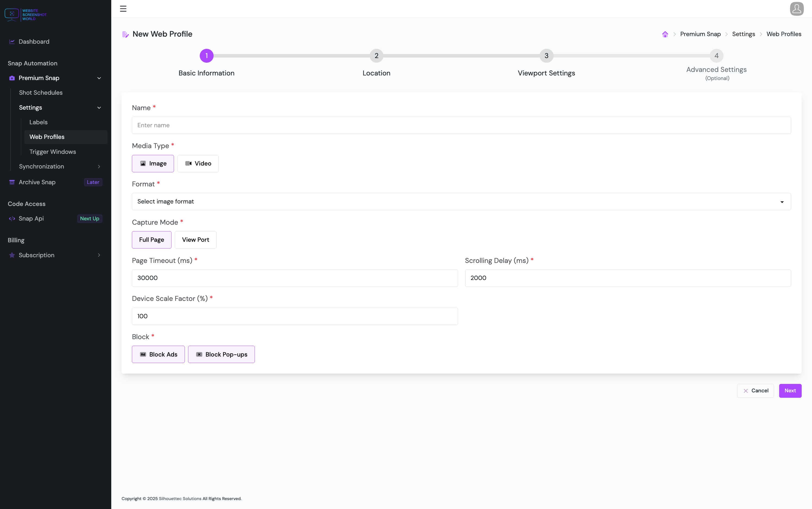Open the Labels settings page

[x=38, y=122]
